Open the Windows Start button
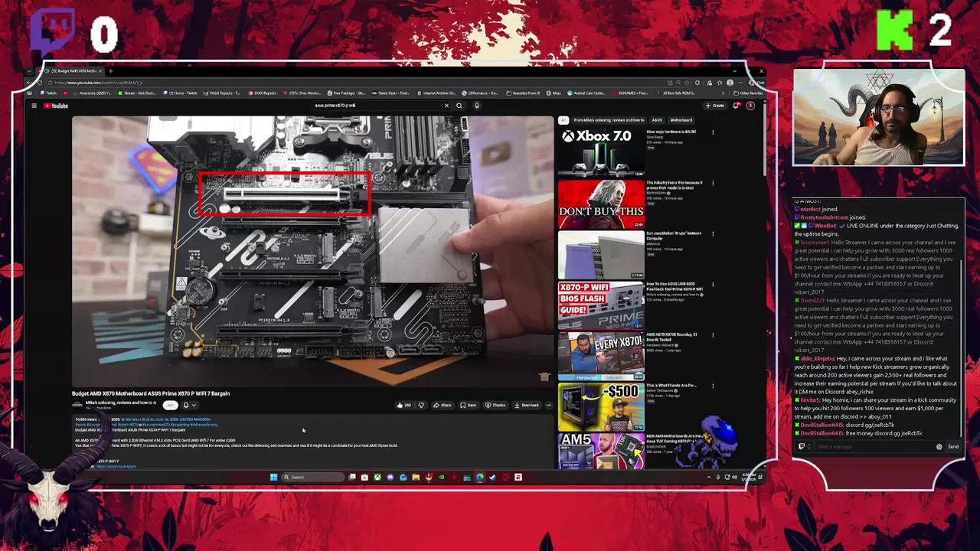Screen dimensions: 980x551 (273, 477)
